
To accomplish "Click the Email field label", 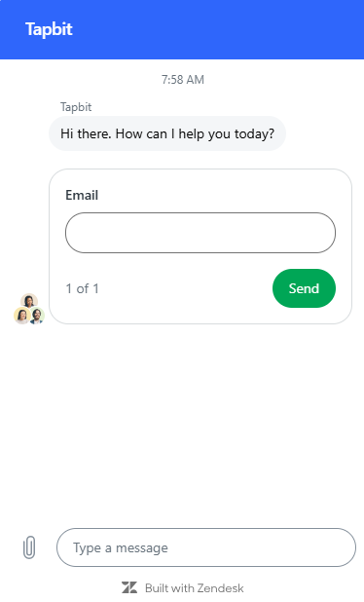I will [82, 195].
